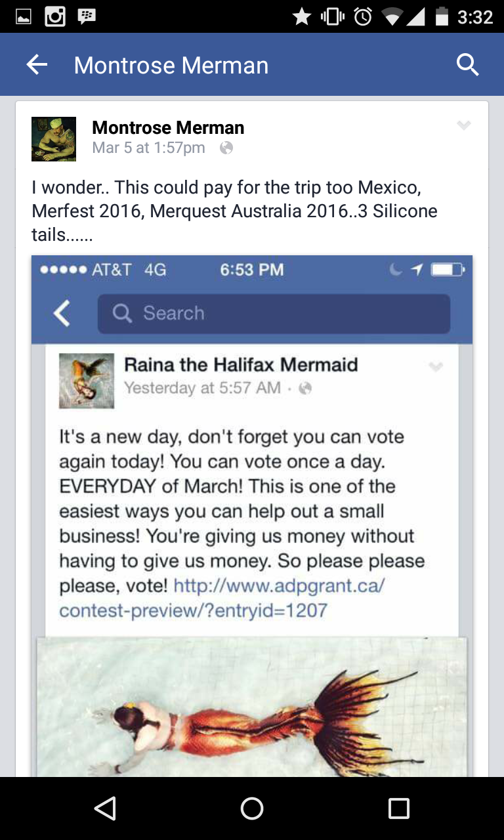Tap the Android back navigation button

click(105, 808)
